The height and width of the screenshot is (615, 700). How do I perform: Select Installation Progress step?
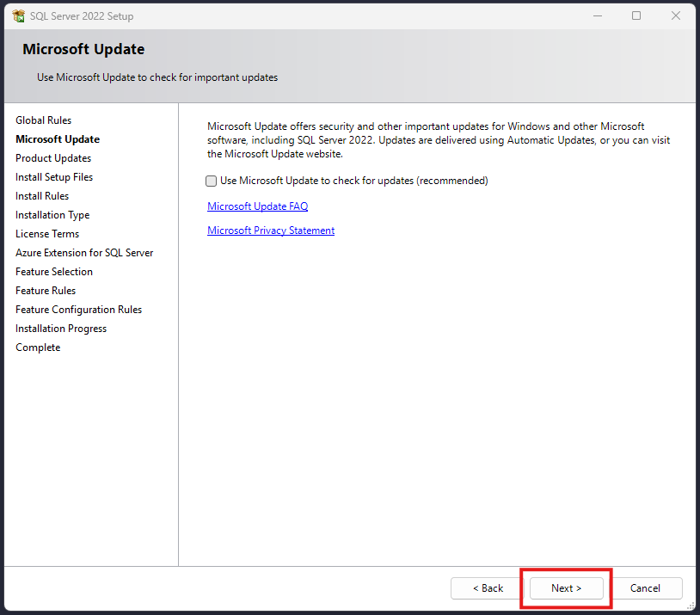pyautogui.click(x=61, y=329)
